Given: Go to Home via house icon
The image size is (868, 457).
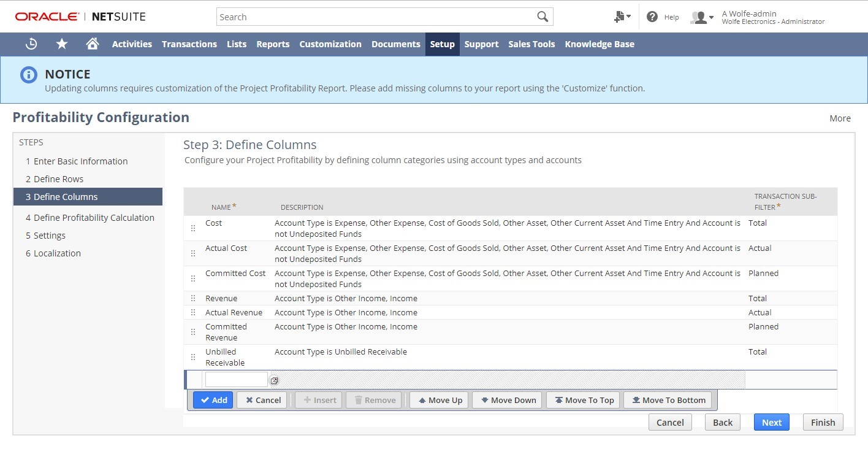Looking at the screenshot, I should [93, 44].
